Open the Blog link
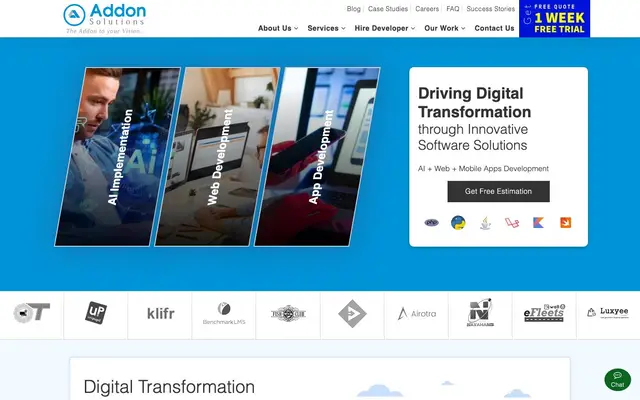Screen dimensions: 640x400 coord(353,9)
